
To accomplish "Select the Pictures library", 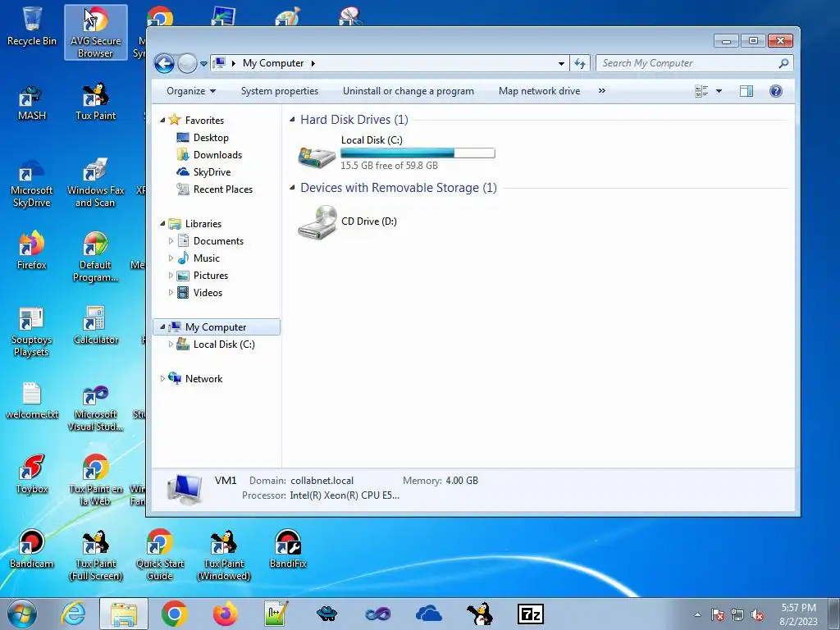I will click(211, 276).
